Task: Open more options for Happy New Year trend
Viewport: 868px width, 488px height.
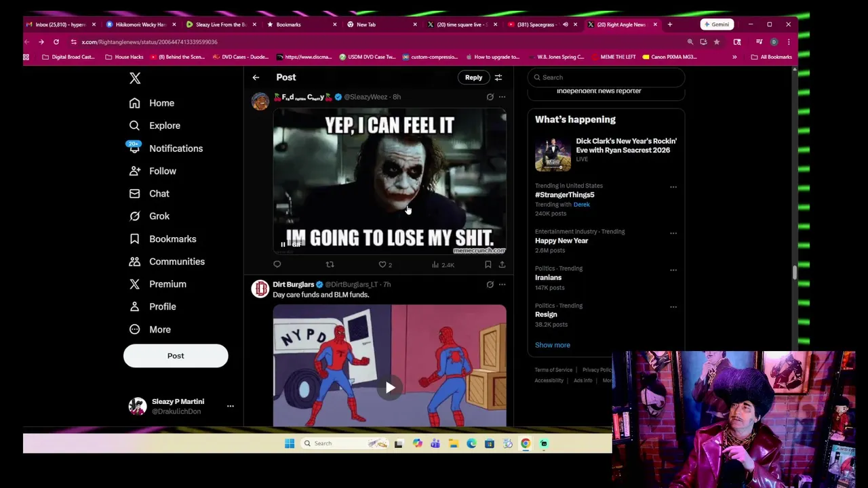Action: (673, 233)
